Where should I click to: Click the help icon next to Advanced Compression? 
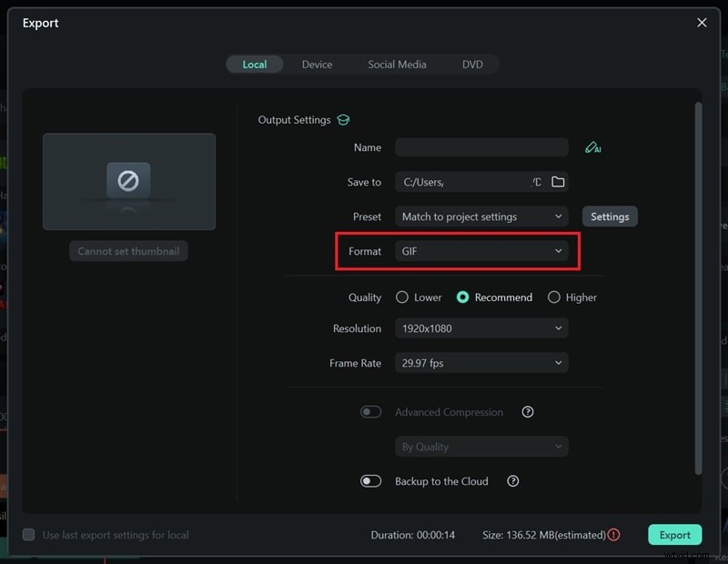pyautogui.click(x=528, y=412)
